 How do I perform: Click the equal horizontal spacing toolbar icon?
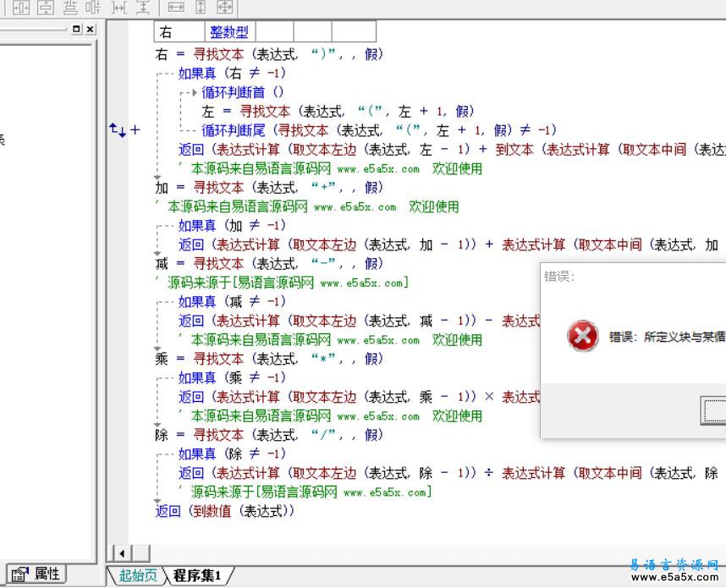coord(119,7)
